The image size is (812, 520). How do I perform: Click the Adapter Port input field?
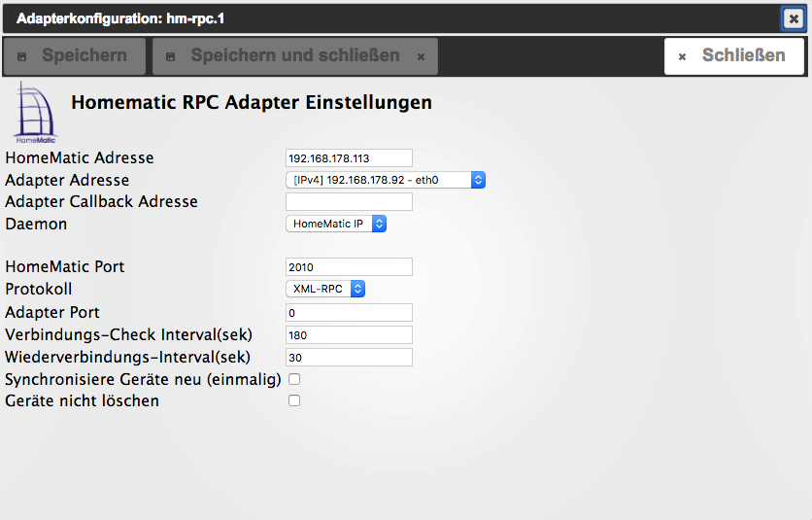pyautogui.click(x=349, y=312)
